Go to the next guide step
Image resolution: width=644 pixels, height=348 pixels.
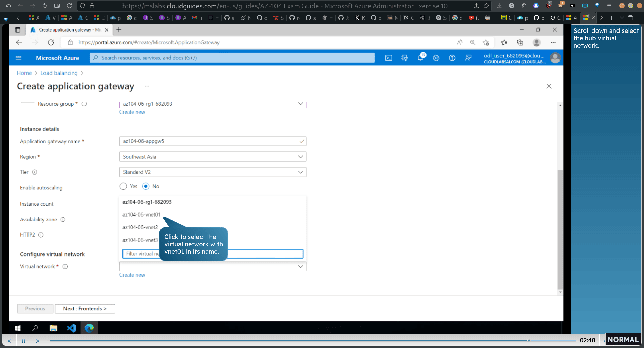pos(38,341)
